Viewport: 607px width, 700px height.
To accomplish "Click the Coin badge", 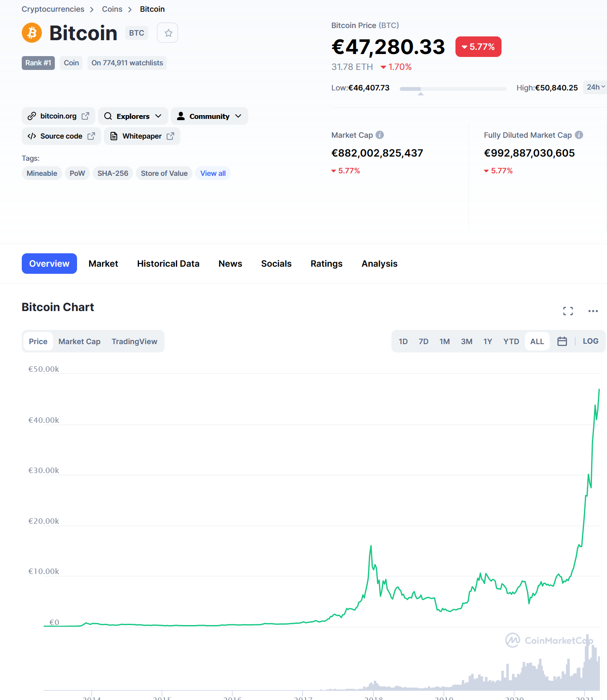I will click(x=71, y=63).
